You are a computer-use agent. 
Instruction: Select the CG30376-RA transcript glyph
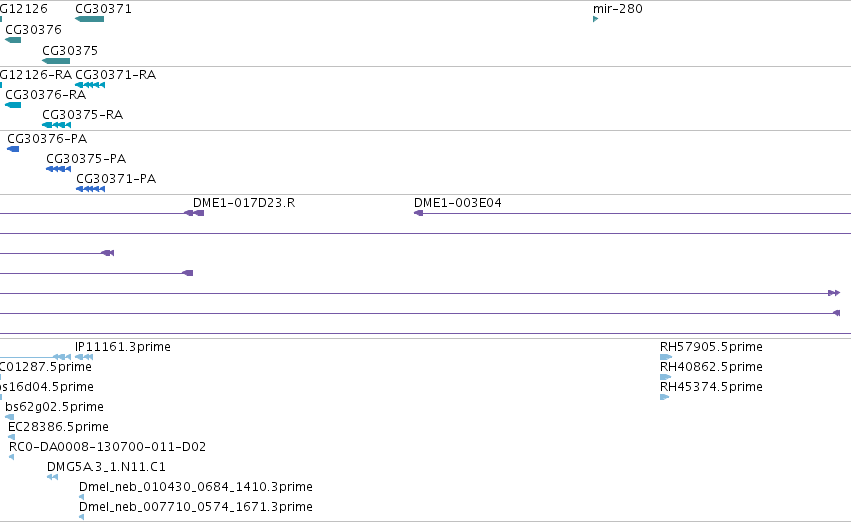pyautogui.click(x=13, y=105)
